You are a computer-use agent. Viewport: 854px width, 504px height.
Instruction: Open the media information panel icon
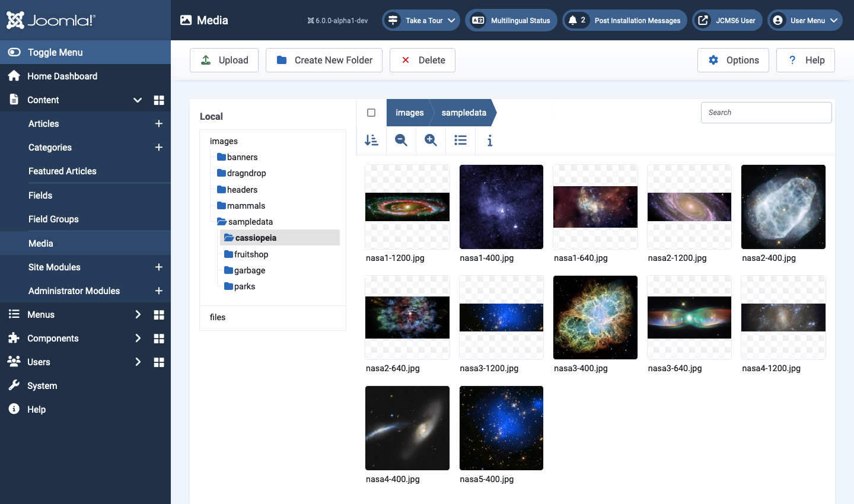point(490,141)
